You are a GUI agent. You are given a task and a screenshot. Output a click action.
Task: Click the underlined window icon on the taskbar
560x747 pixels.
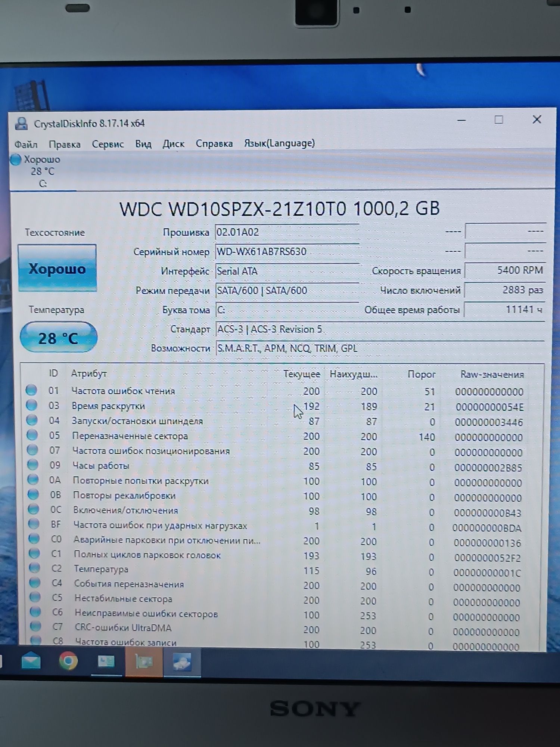pos(106,662)
